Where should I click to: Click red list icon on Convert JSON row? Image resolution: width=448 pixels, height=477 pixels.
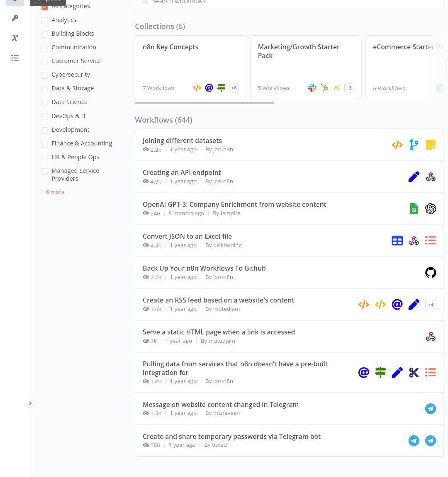[431, 241]
